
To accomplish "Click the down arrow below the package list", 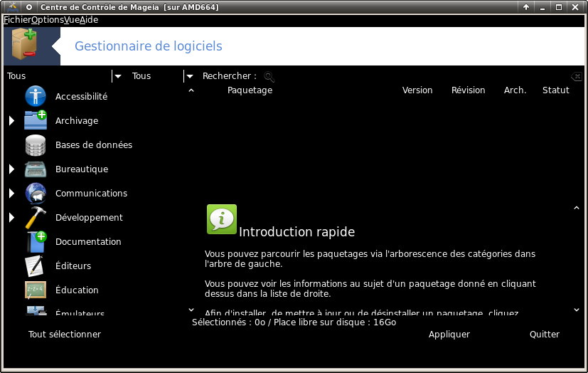I will (x=191, y=310).
